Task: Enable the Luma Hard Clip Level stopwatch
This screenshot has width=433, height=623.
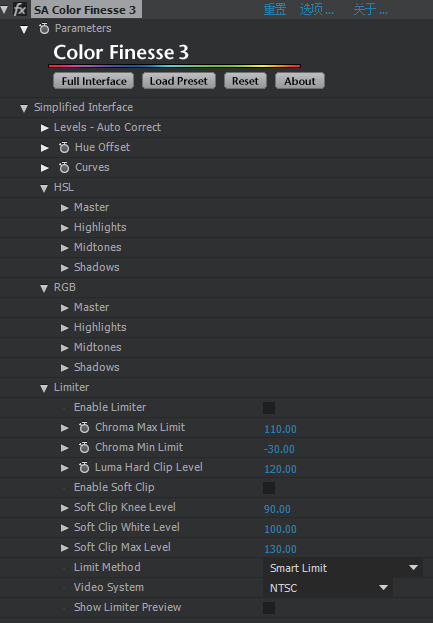Action: [84, 467]
